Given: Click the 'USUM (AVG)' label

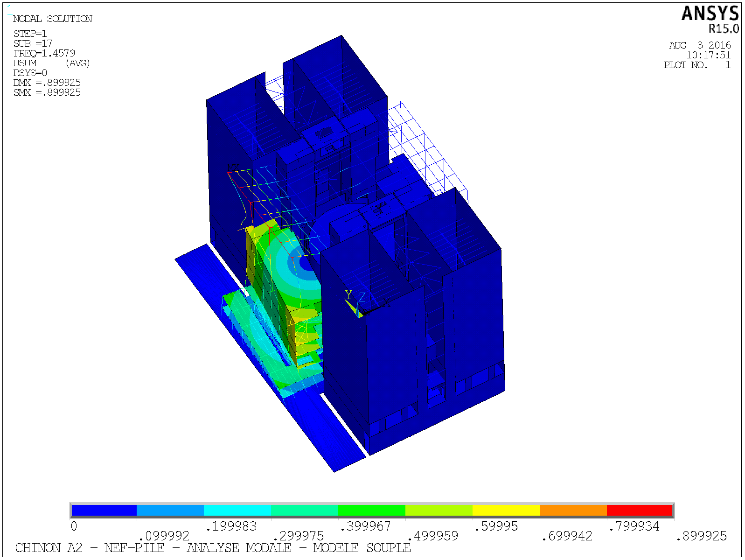Looking at the screenshot, I should click(x=51, y=63).
